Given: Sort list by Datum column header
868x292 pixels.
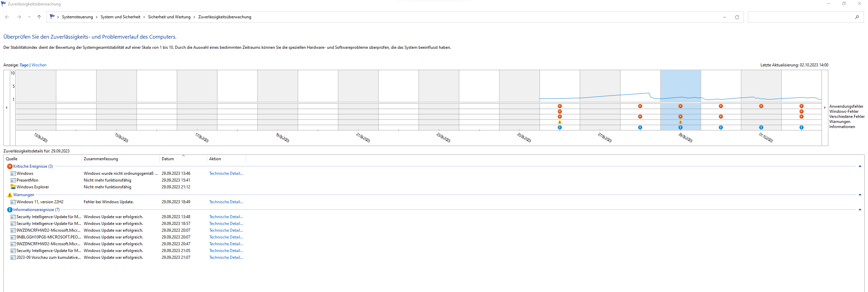Looking at the screenshot, I should coord(183,159).
